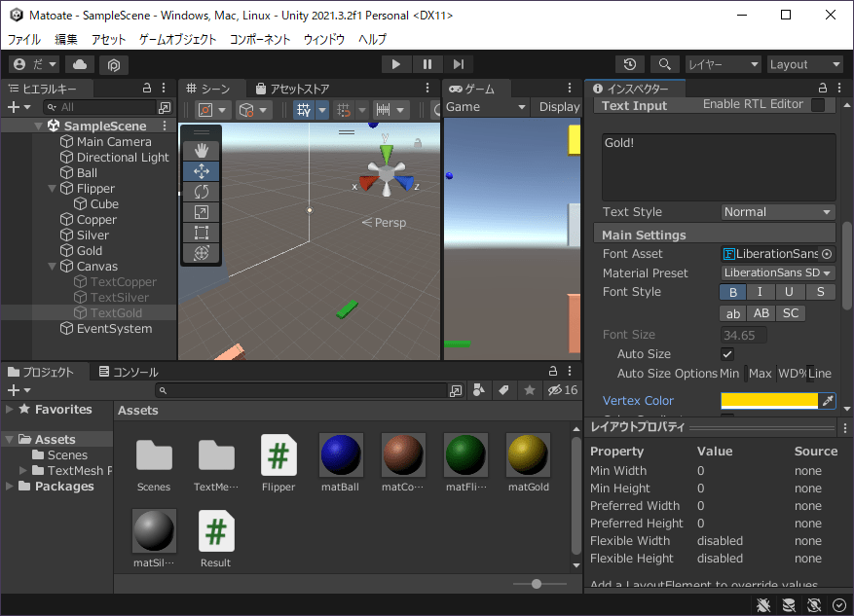The width and height of the screenshot is (854, 616).
Task: Select TextSilver in Hierarchy
Action: [119, 298]
